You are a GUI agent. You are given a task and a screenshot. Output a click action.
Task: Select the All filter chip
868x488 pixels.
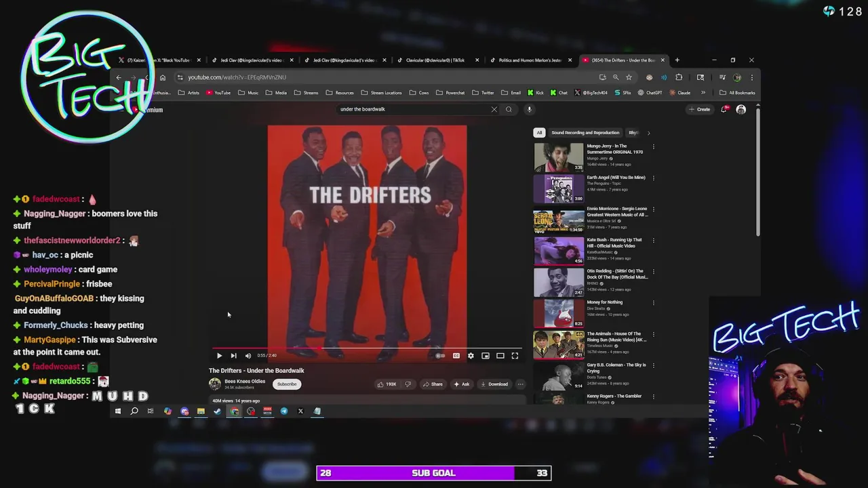(x=539, y=133)
